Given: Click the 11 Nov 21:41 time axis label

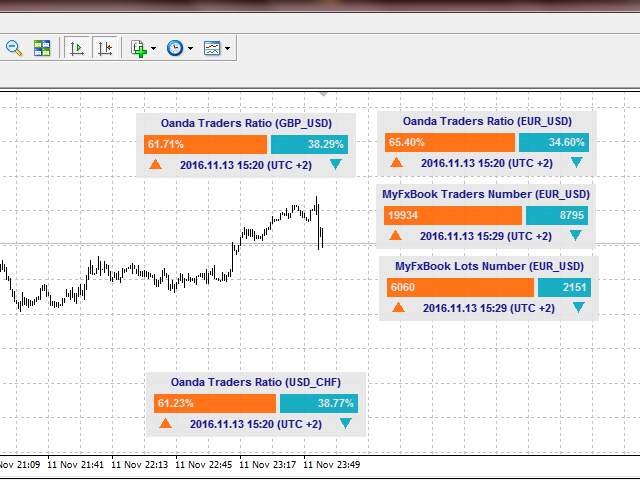Looking at the screenshot, I should pos(76,465).
